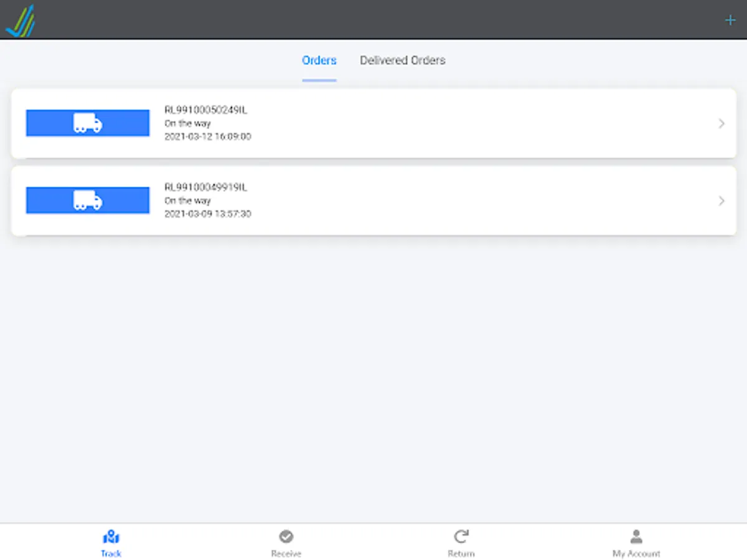The image size is (747, 560).
Task: Click "On the way" status of order RL99100049919IL
Action: [x=187, y=200]
